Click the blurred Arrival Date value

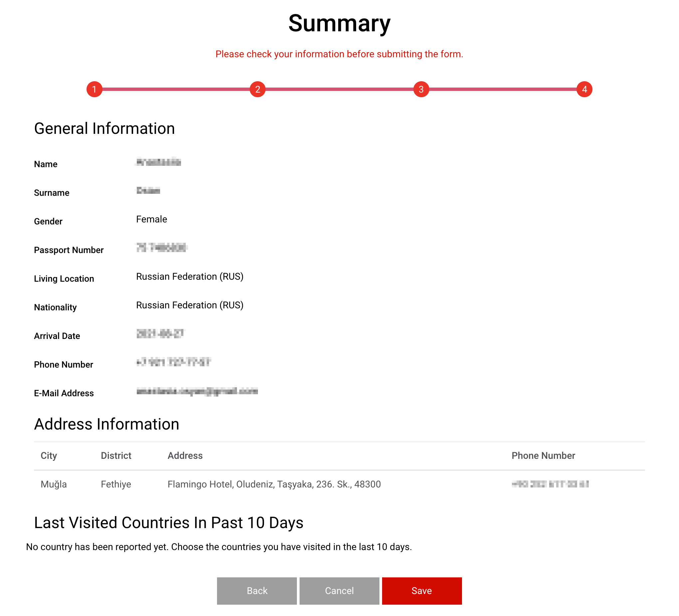tap(160, 334)
